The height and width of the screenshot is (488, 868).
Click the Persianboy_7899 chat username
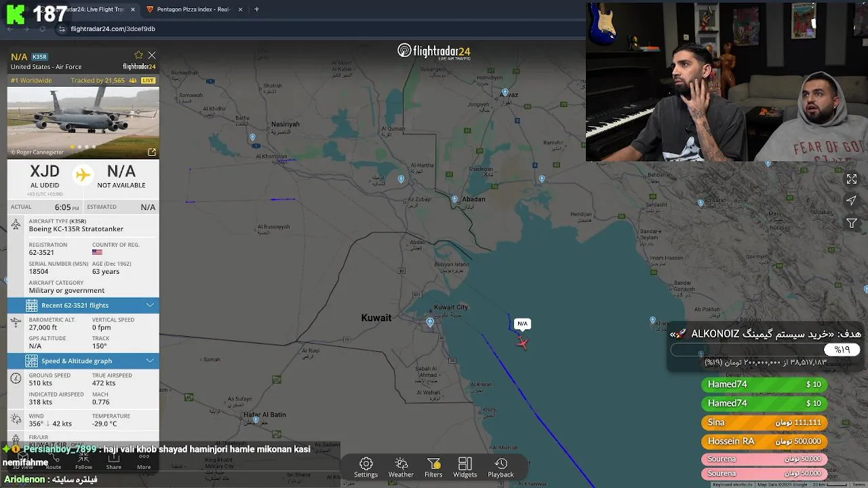point(60,449)
